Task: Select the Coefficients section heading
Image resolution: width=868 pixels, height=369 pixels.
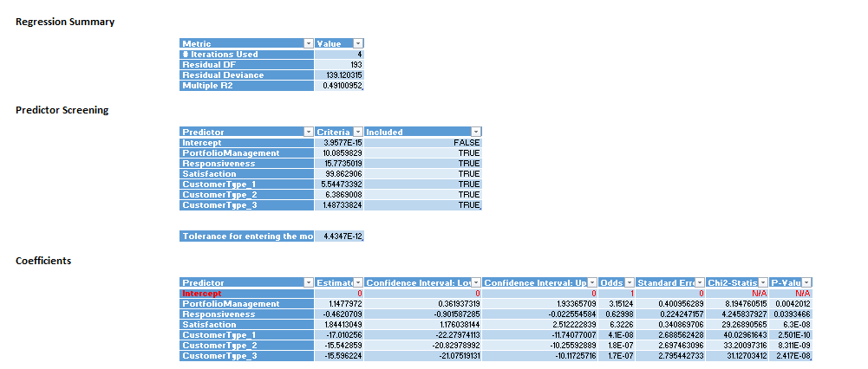Action: click(x=43, y=261)
